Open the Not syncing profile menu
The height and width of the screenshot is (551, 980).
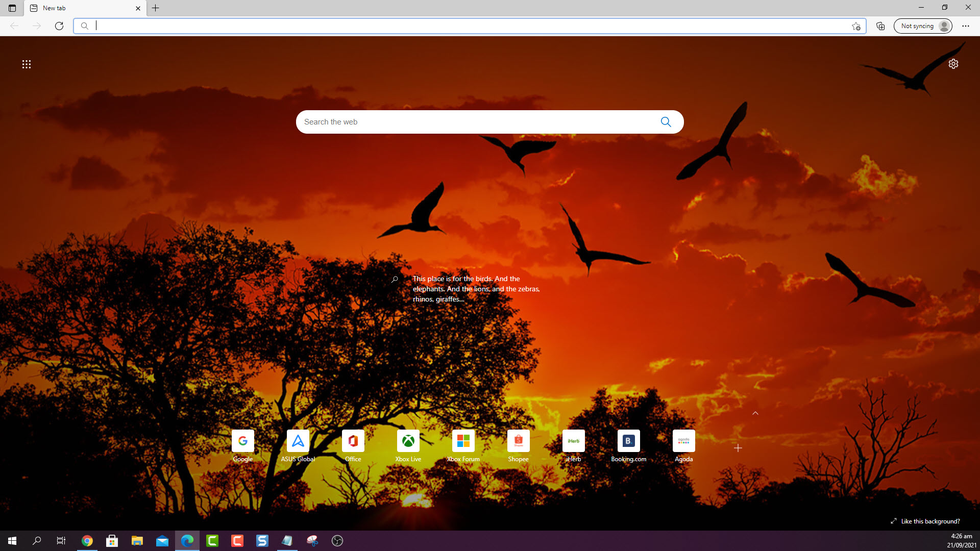[922, 26]
